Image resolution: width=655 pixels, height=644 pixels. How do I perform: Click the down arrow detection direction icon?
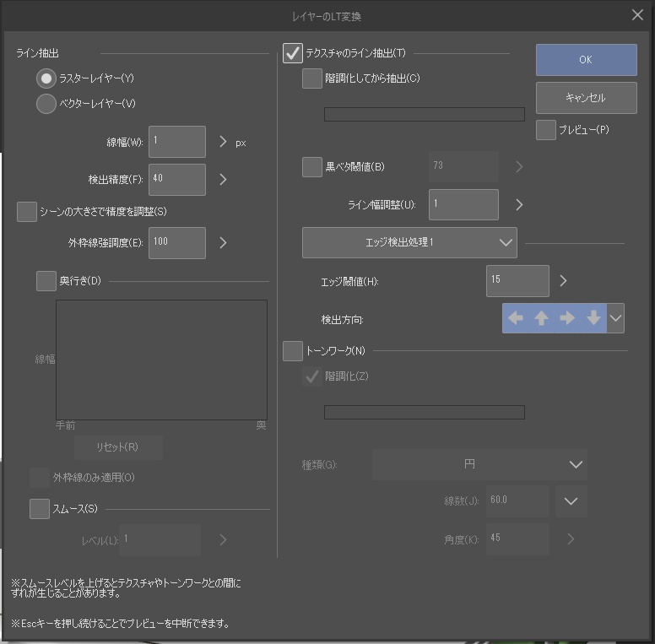(593, 318)
